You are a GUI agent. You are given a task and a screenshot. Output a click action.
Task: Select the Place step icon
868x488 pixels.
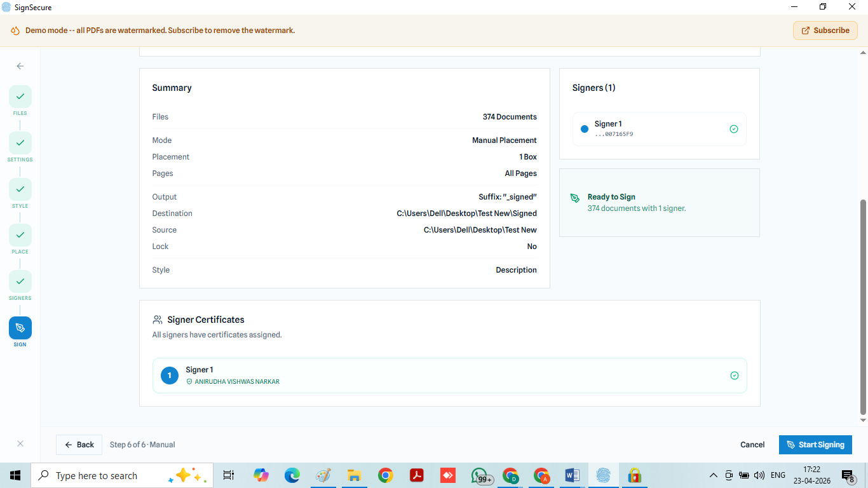[x=20, y=235]
